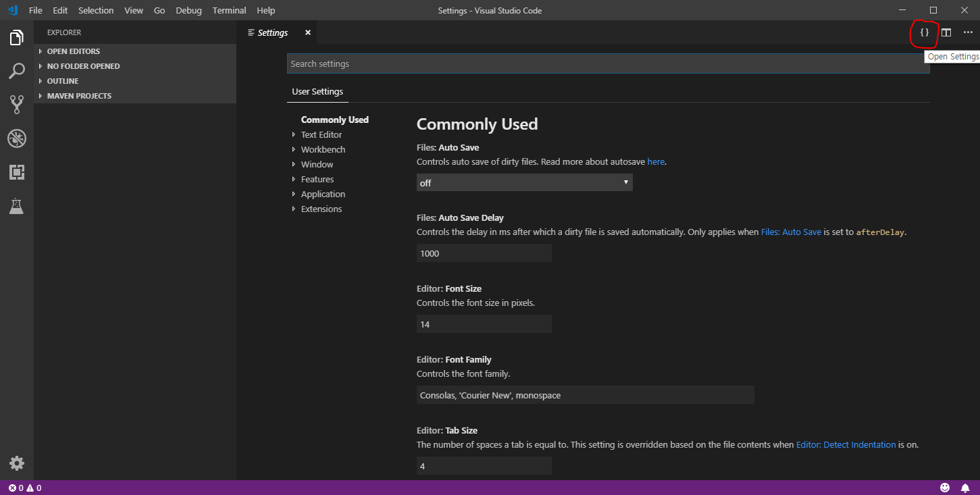Expand the Workbench settings category
The height and width of the screenshot is (495, 980).
(323, 150)
